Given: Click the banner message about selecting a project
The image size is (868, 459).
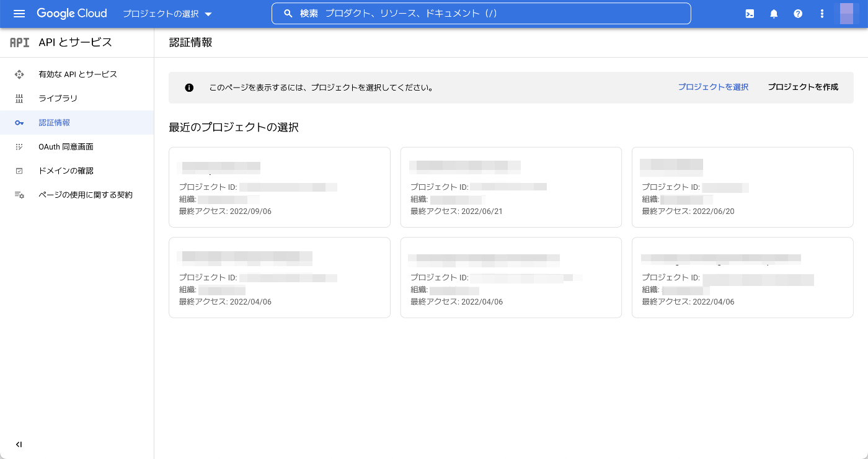Looking at the screenshot, I should (321, 87).
